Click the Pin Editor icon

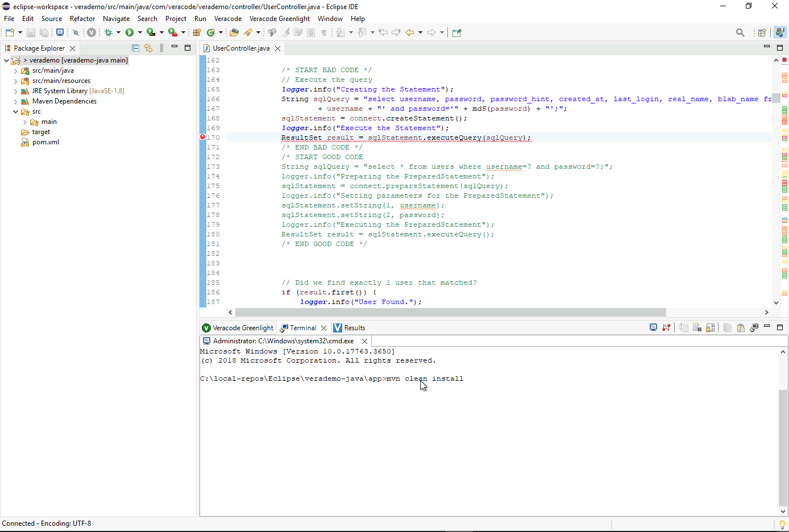(456, 32)
